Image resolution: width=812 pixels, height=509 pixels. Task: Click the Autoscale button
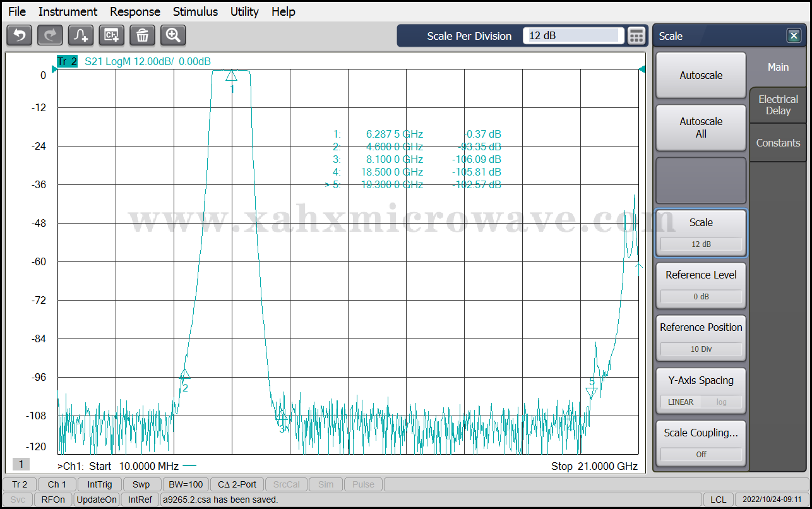pos(701,75)
